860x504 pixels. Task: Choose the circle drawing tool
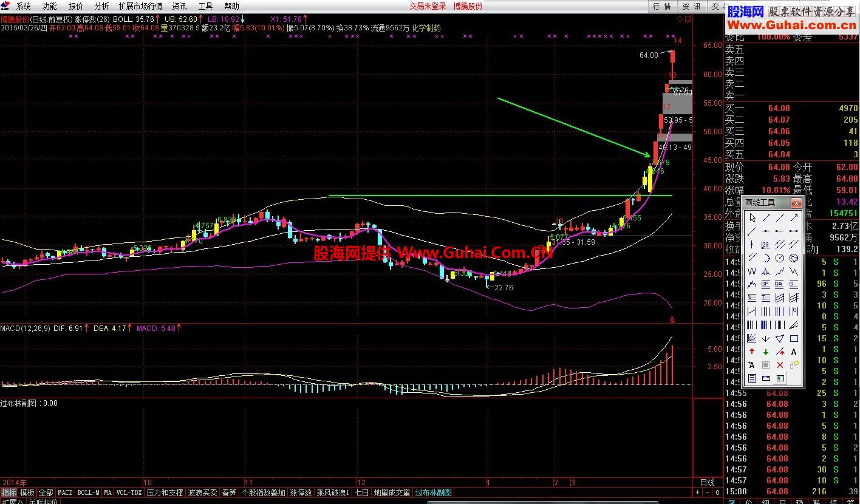click(x=780, y=258)
